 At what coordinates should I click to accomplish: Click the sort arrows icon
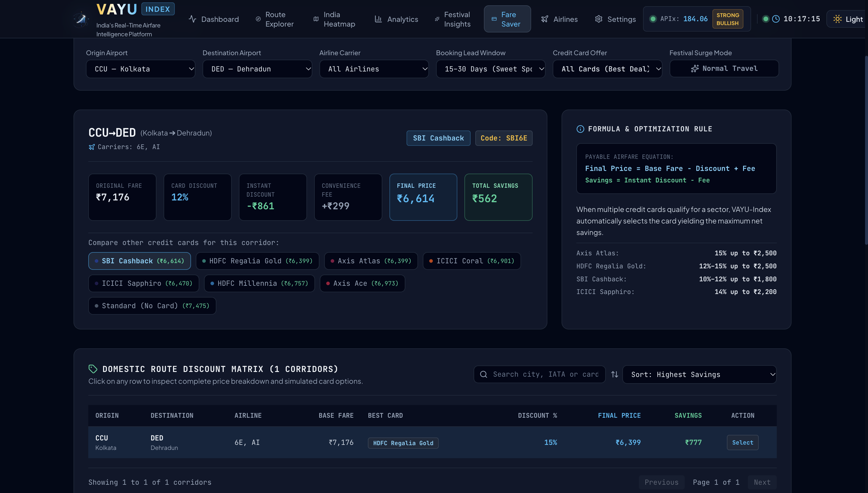point(614,374)
